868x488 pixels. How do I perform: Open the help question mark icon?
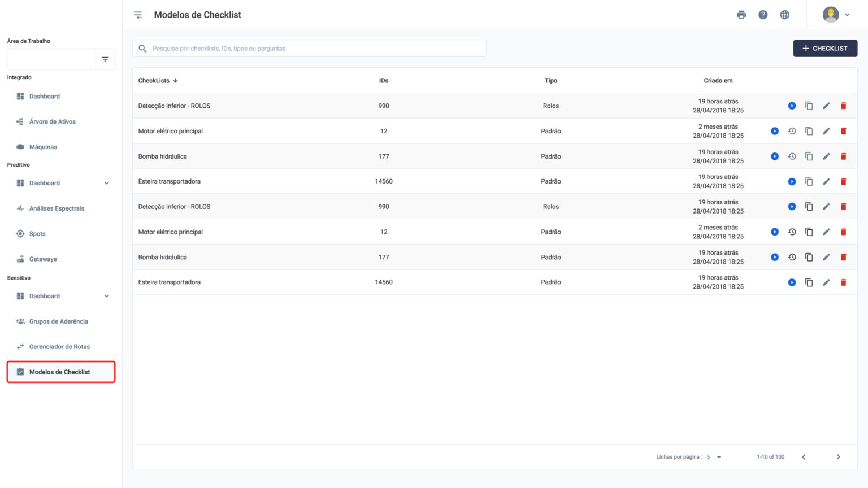[x=763, y=15]
